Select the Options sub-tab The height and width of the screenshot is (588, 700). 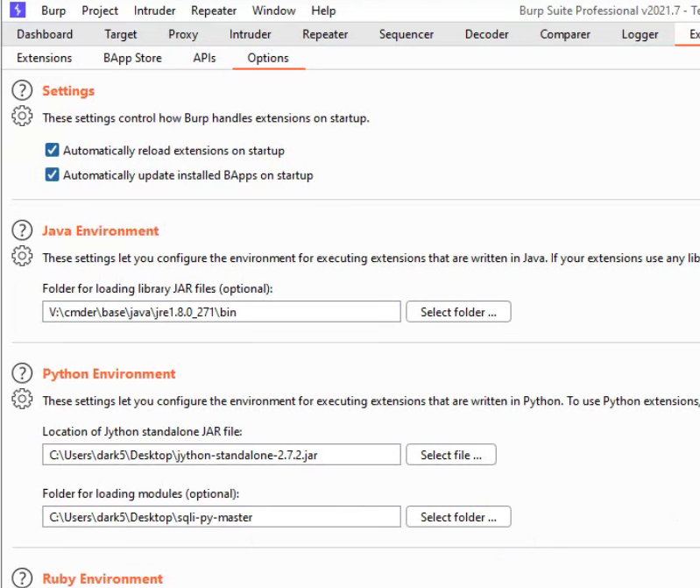click(x=268, y=58)
